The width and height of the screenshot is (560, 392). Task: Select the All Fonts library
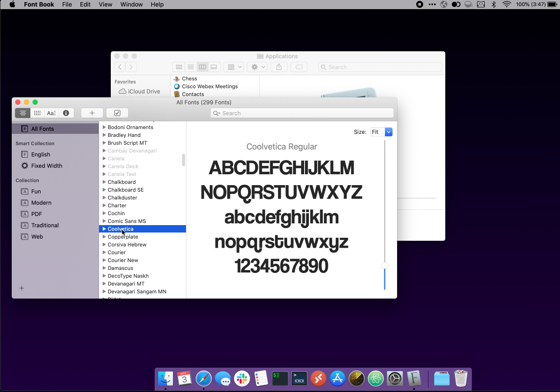pyautogui.click(x=56, y=129)
